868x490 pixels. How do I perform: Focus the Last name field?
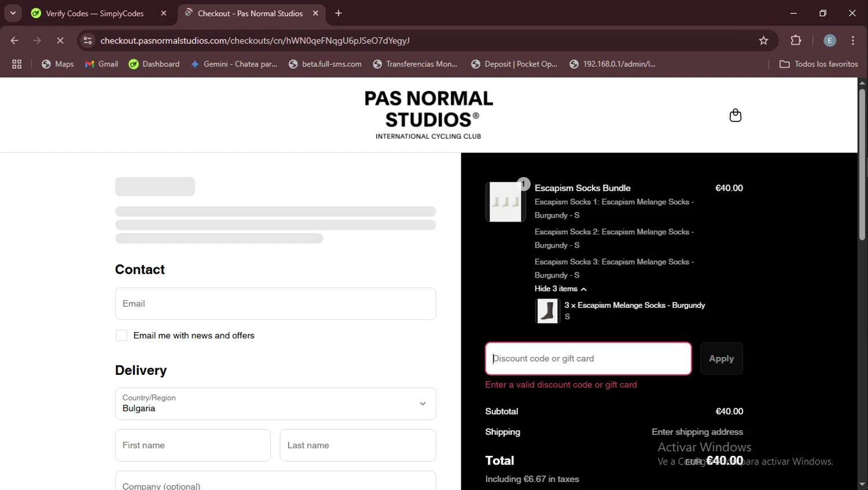358,445
